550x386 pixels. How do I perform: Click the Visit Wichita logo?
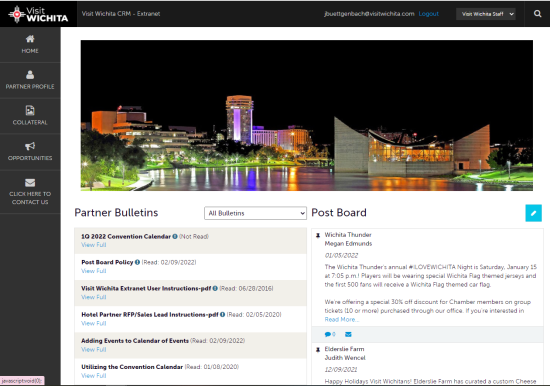(x=38, y=14)
